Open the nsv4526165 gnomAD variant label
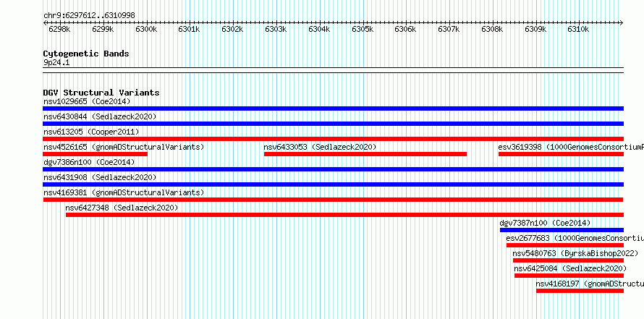 [124, 147]
